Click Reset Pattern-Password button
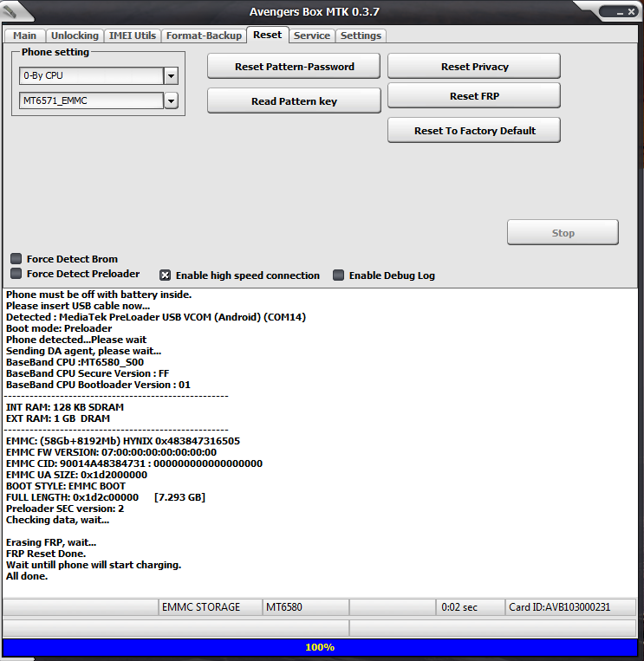The width and height of the screenshot is (644, 661). [x=294, y=66]
